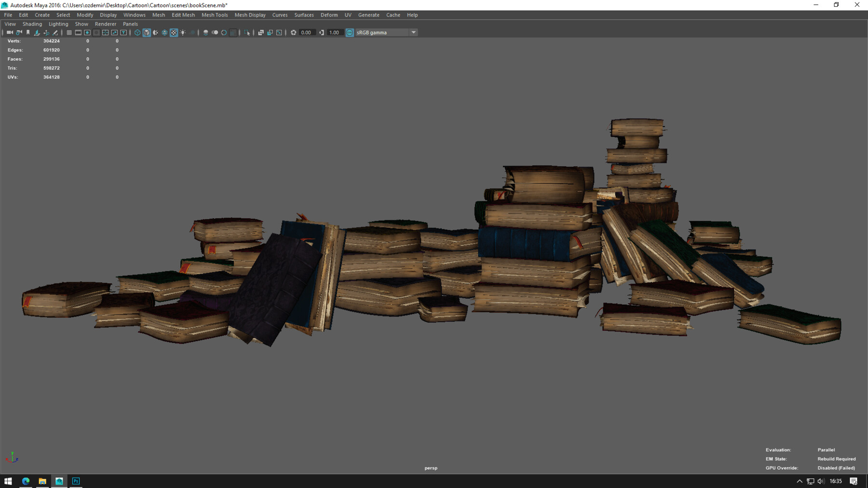Image resolution: width=868 pixels, height=488 pixels.
Task: Click the gamma value field showing 1.00
Action: (334, 33)
